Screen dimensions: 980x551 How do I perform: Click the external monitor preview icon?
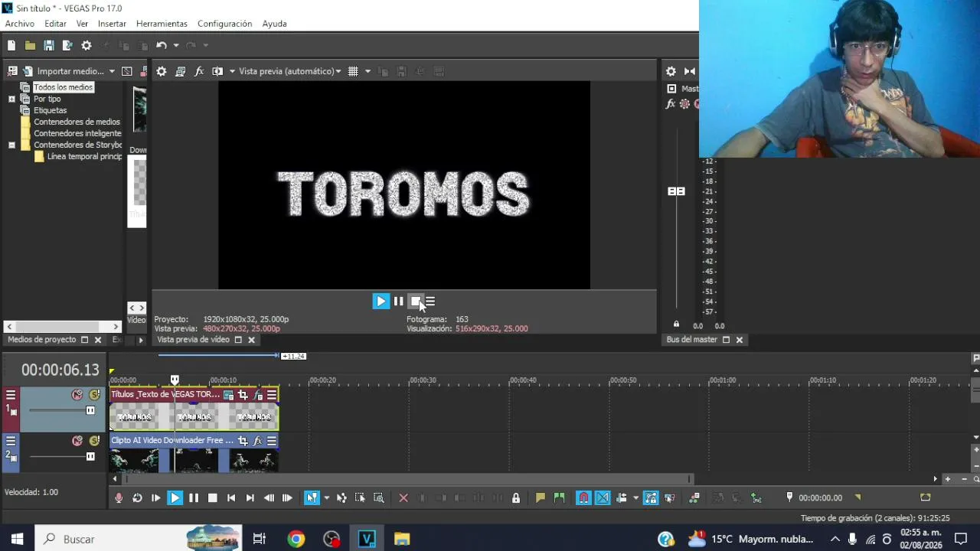(x=180, y=71)
